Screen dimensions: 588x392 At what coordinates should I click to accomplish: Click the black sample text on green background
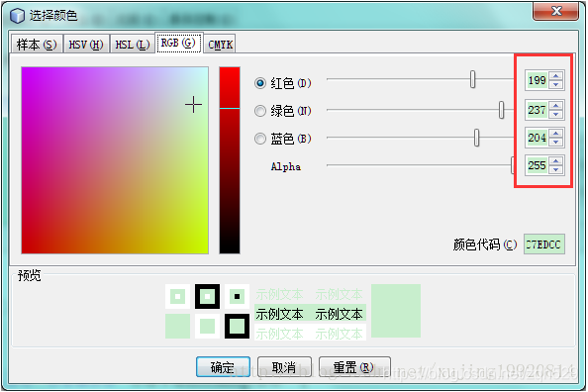click(x=310, y=314)
